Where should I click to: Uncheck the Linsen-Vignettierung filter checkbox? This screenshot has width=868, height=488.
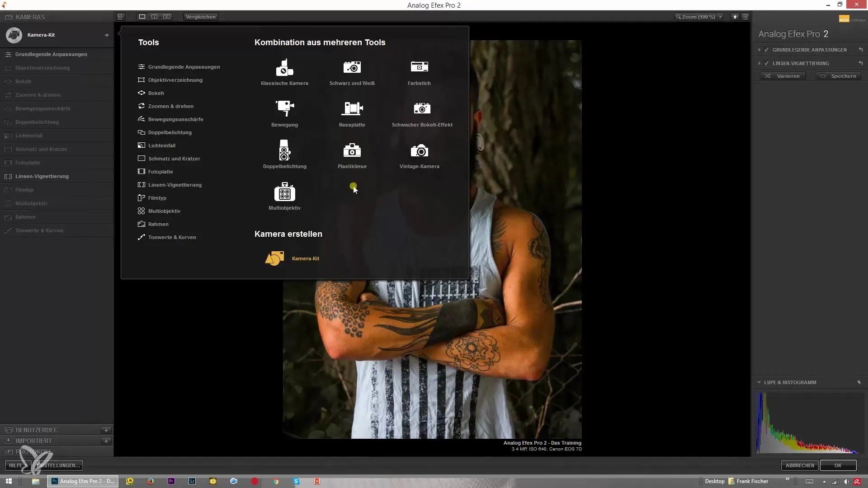pos(767,63)
